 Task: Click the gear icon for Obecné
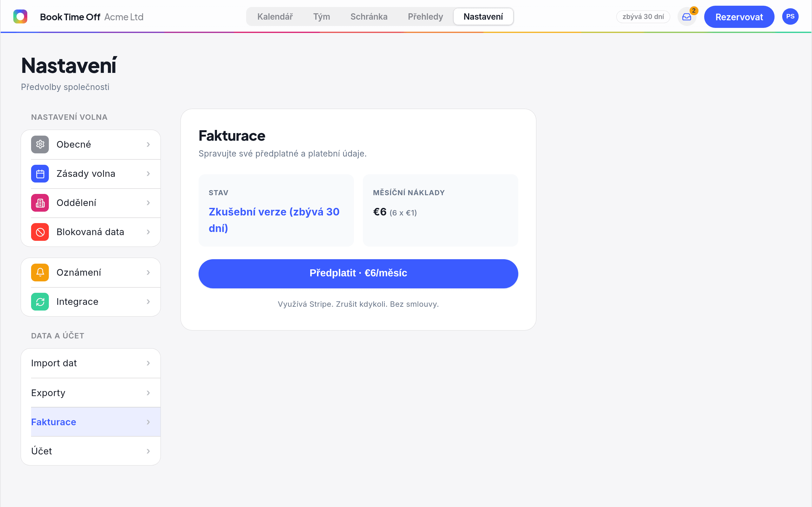(40, 144)
